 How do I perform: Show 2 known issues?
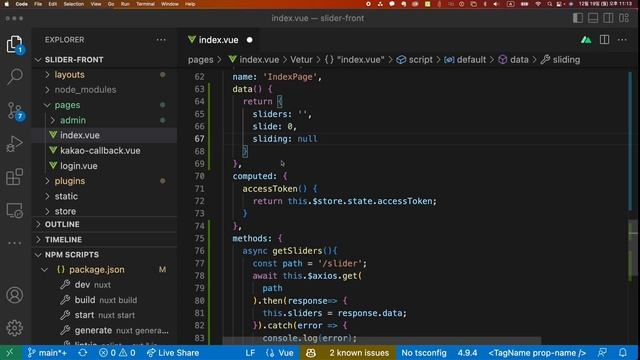click(x=359, y=353)
